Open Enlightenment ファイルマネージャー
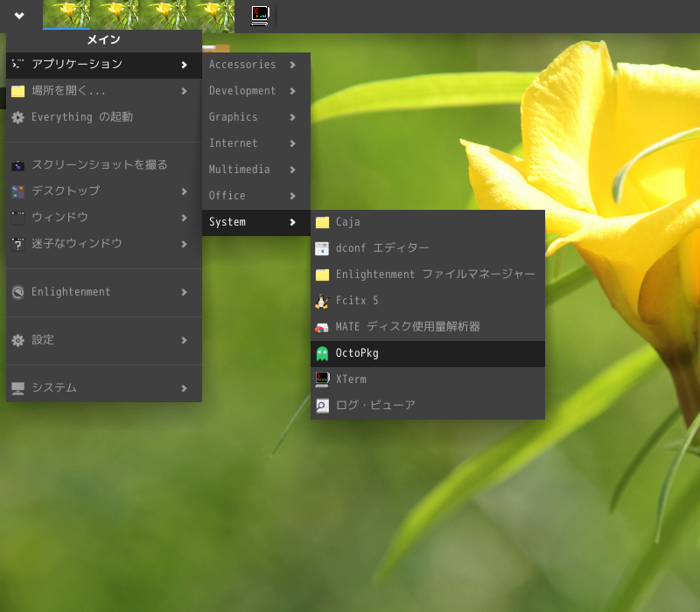 [x=434, y=275]
